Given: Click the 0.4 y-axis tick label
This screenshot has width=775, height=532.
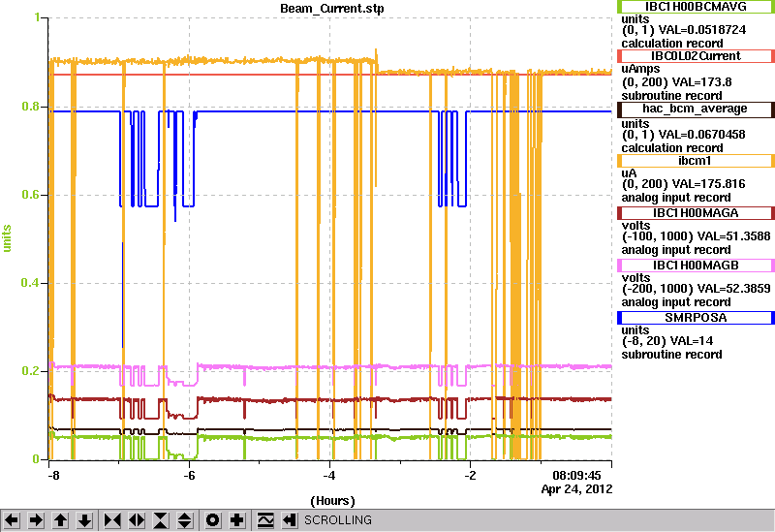Looking at the screenshot, I should point(31,283).
